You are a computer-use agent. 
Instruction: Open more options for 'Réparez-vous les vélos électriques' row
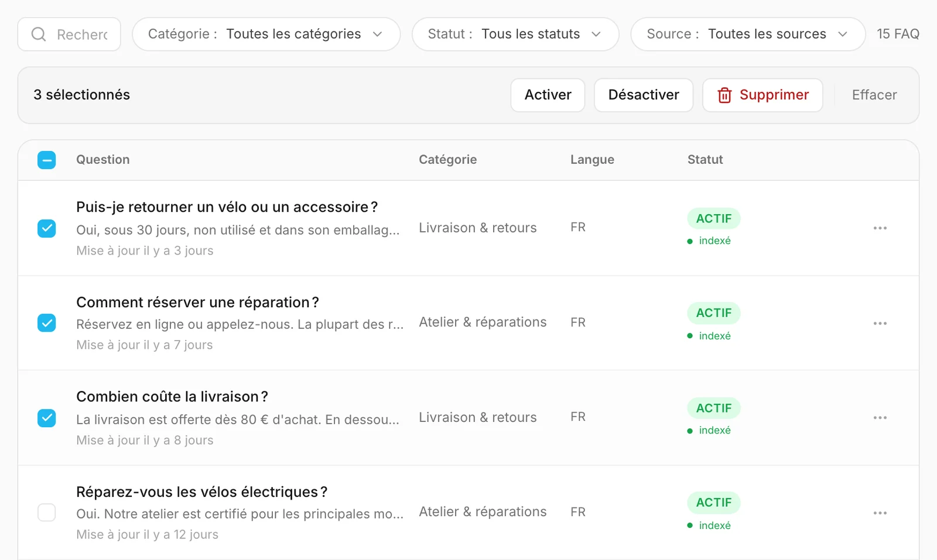point(880,513)
